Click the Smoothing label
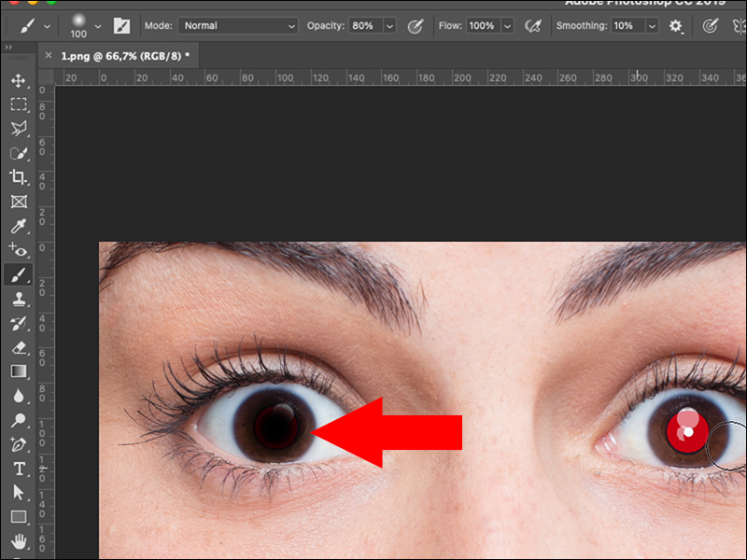This screenshot has height=560, width=747. (582, 26)
